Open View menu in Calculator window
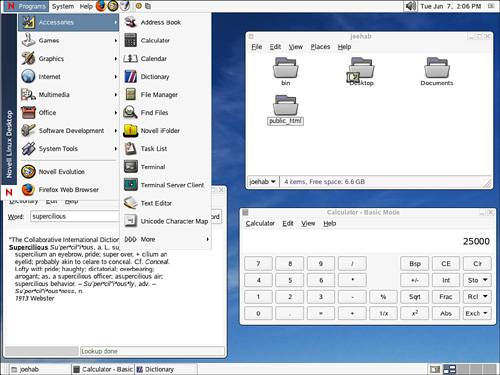500x375 pixels. [x=308, y=223]
